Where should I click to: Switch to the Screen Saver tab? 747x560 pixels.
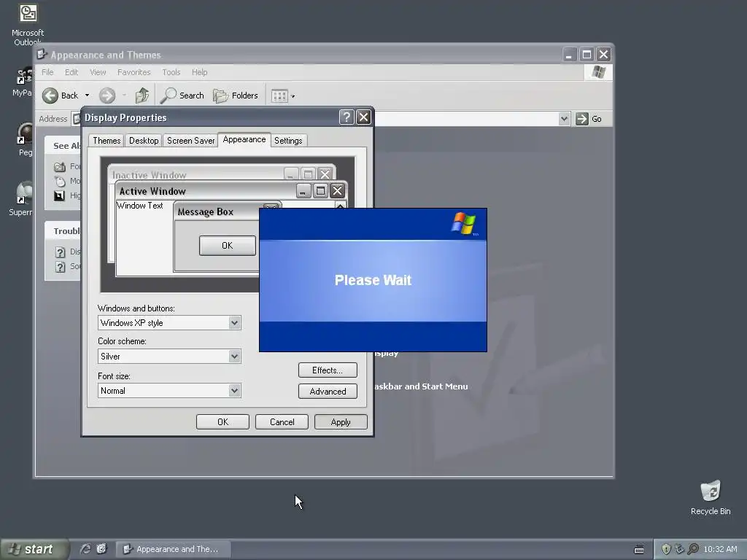190,141
